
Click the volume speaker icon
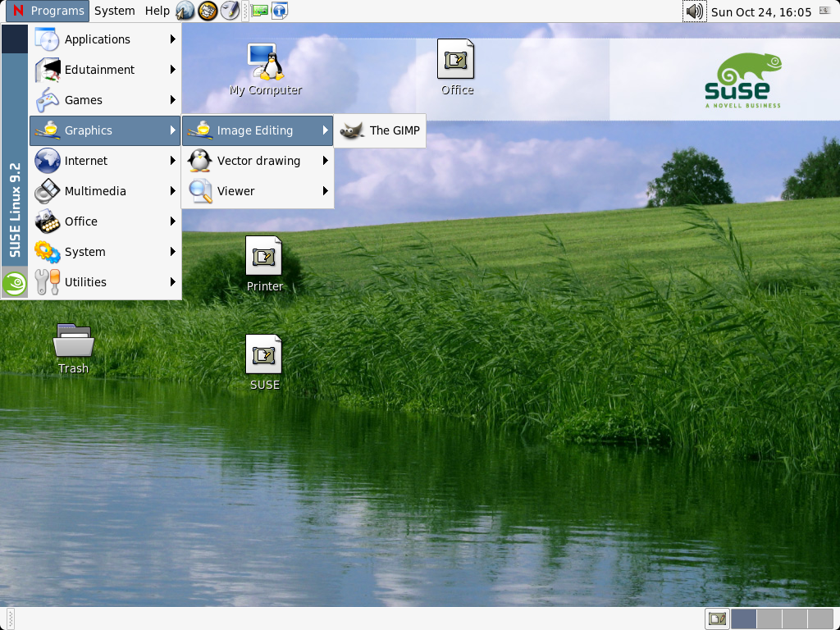point(694,11)
